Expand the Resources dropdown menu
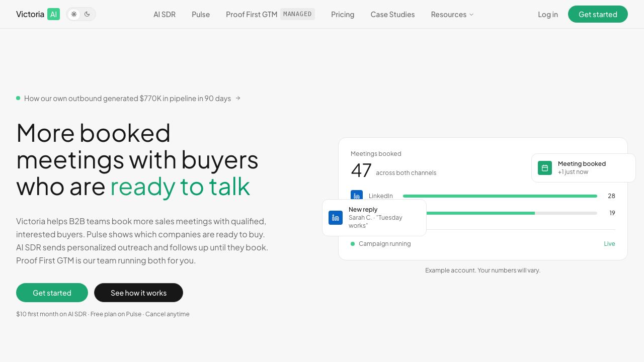Screen dimensions: 644x362 [x=452, y=14]
